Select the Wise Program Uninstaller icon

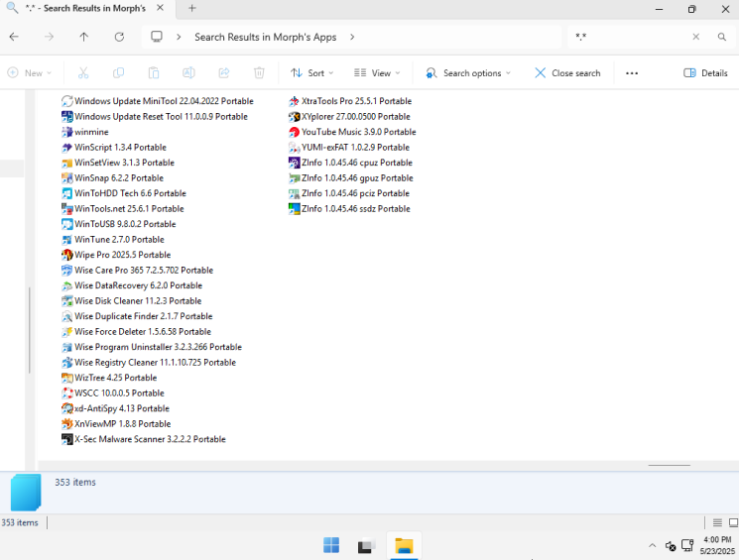pyautogui.click(x=66, y=347)
